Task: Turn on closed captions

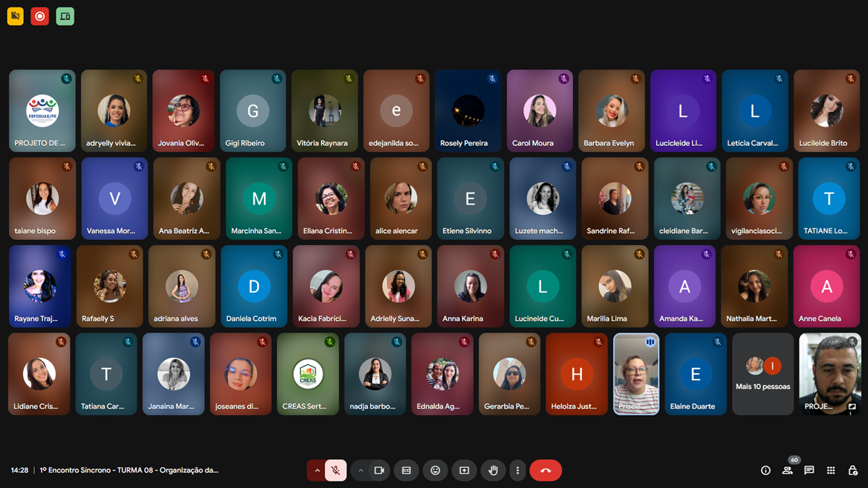Action: (x=407, y=470)
